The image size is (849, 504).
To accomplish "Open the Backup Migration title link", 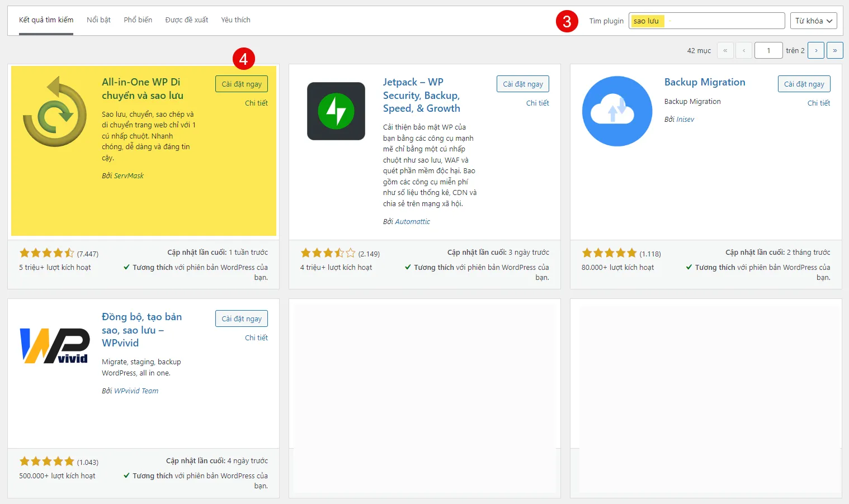I will point(705,82).
